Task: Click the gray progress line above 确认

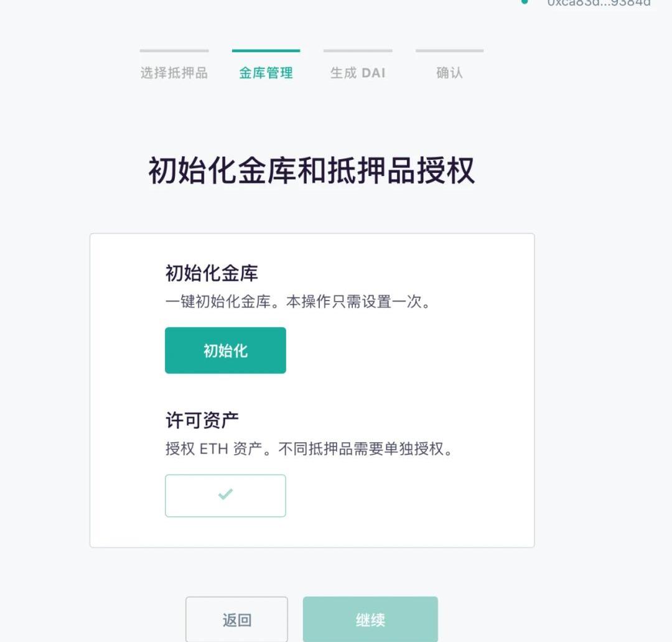Action: click(450, 50)
